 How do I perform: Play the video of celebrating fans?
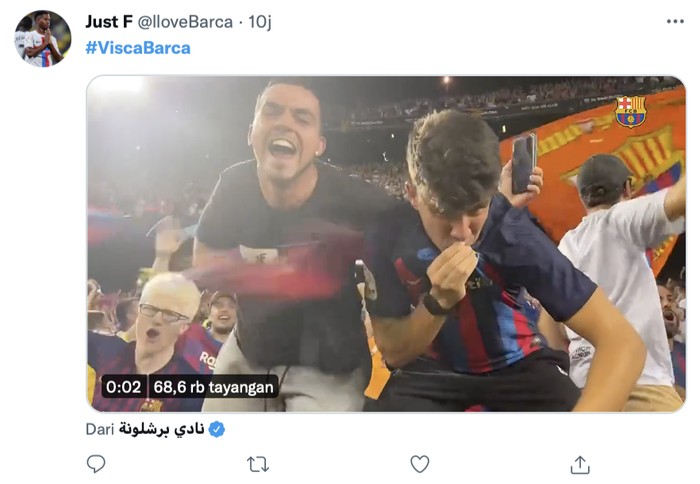(x=385, y=243)
